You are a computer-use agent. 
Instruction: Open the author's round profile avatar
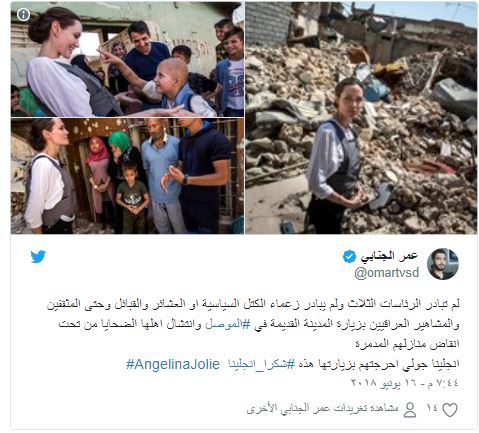pyautogui.click(x=443, y=264)
